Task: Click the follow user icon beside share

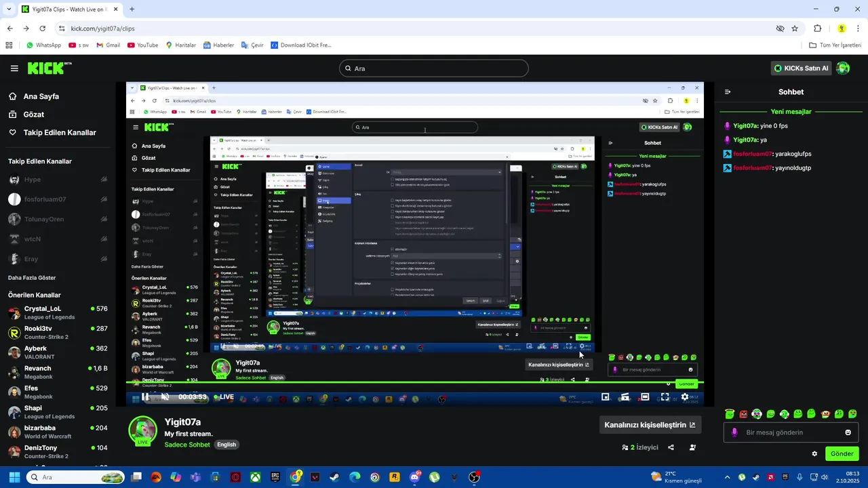Action: click(692, 447)
